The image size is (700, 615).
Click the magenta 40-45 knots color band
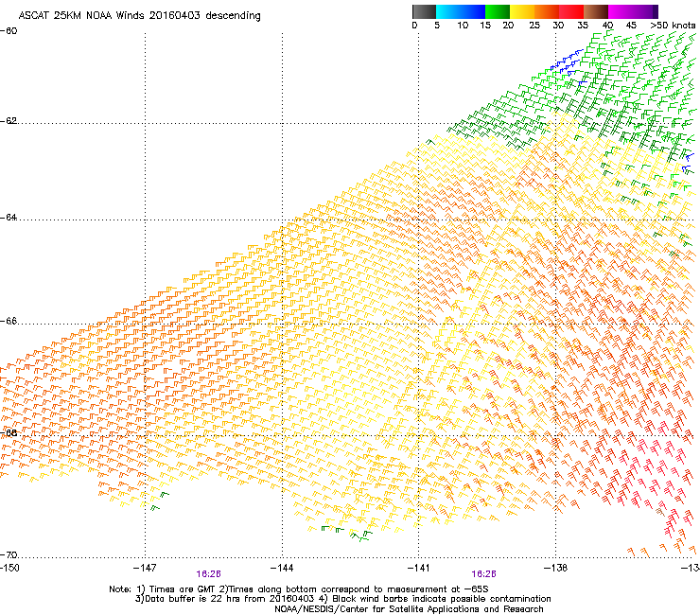coord(620,11)
